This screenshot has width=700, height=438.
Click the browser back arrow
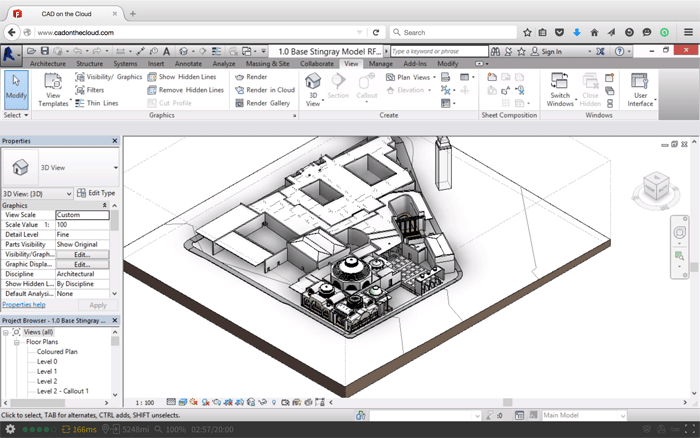click(x=12, y=32)
